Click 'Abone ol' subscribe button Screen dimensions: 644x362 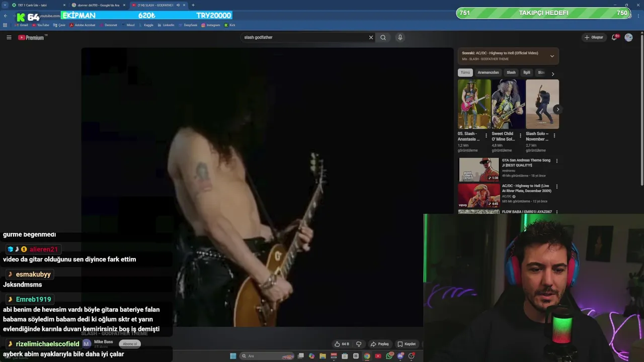pyautogui.click(x=130, y=344)
